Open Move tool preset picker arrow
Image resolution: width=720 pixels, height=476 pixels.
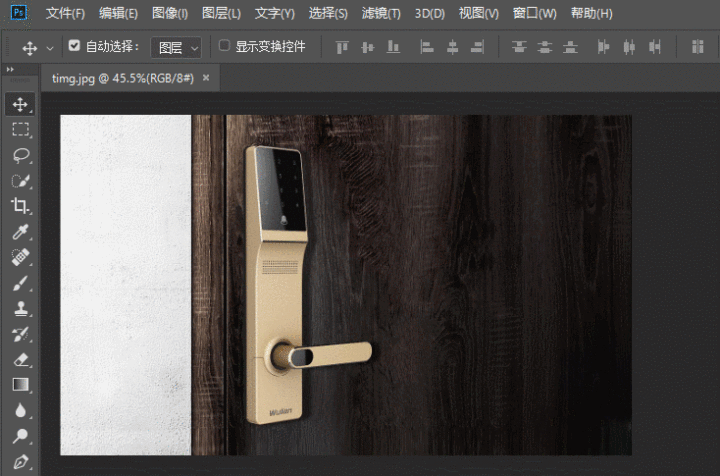(50, 48)
